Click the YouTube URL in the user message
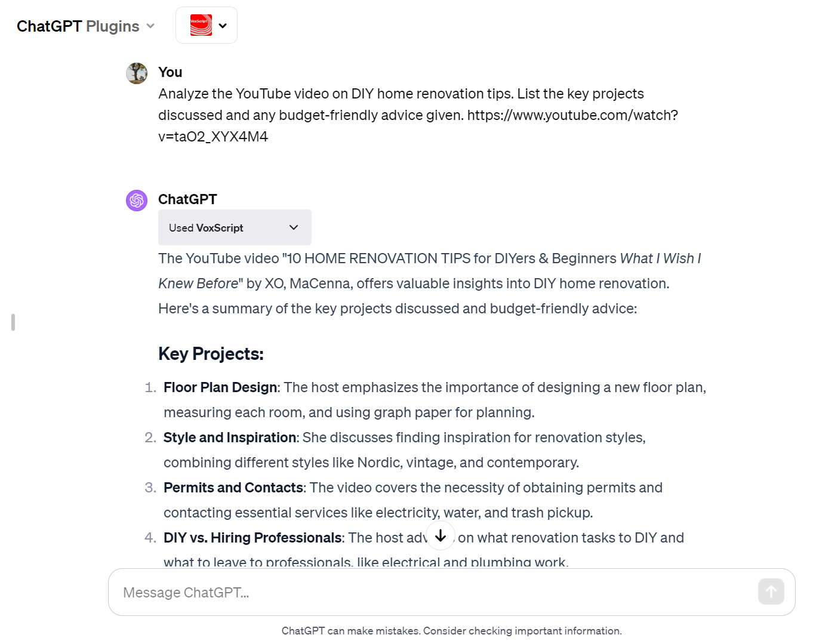The width and height of the screenshot is (819, 644). pyautogui.click(x=572, y=115)
